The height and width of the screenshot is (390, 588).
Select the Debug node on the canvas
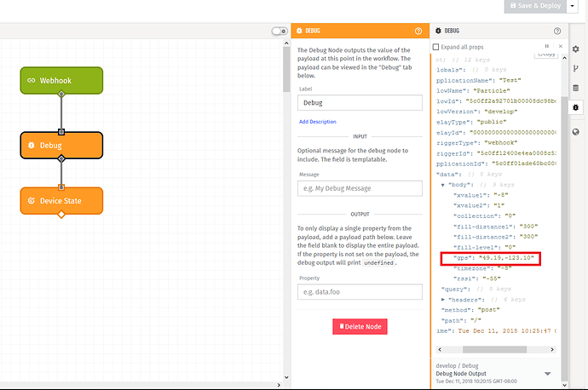pyautogui.click(x=61, y=146)
